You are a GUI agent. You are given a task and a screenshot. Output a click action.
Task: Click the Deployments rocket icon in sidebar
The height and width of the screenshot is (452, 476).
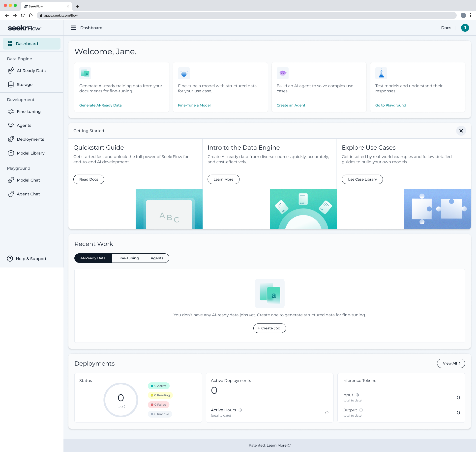(11, 139)
